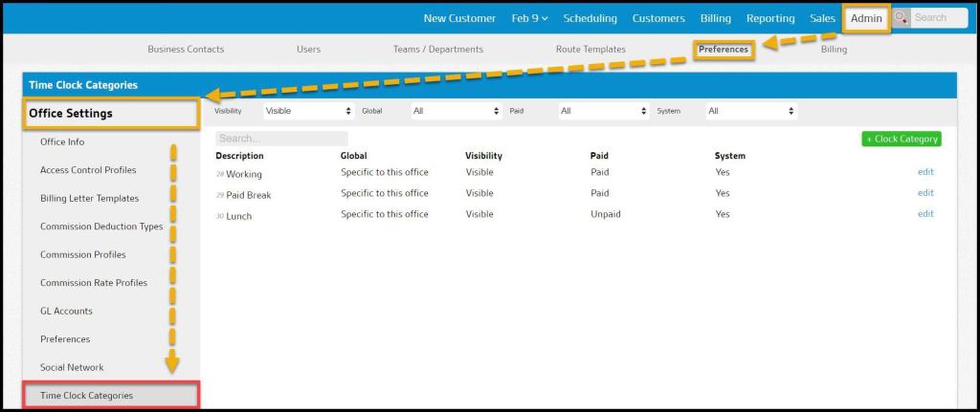The height and width of the screenshot is (412, 980).
Task: Click inside the category Search field
Action: [x=281, y=139]
